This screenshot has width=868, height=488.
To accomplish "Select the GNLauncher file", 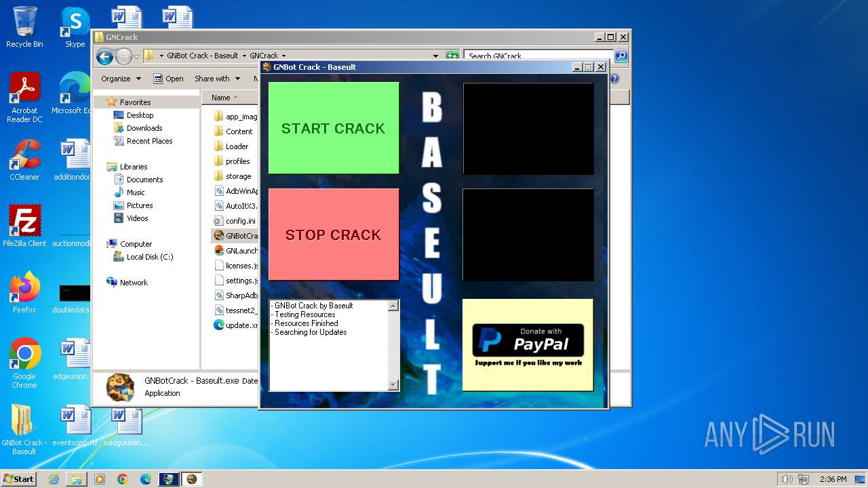I will [235, 251].
